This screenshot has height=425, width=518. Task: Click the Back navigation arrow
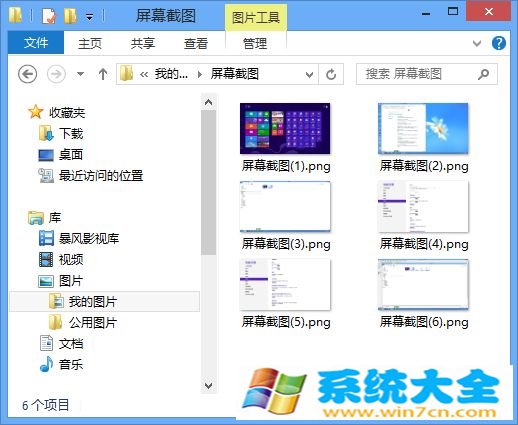[x=27, y=74]
